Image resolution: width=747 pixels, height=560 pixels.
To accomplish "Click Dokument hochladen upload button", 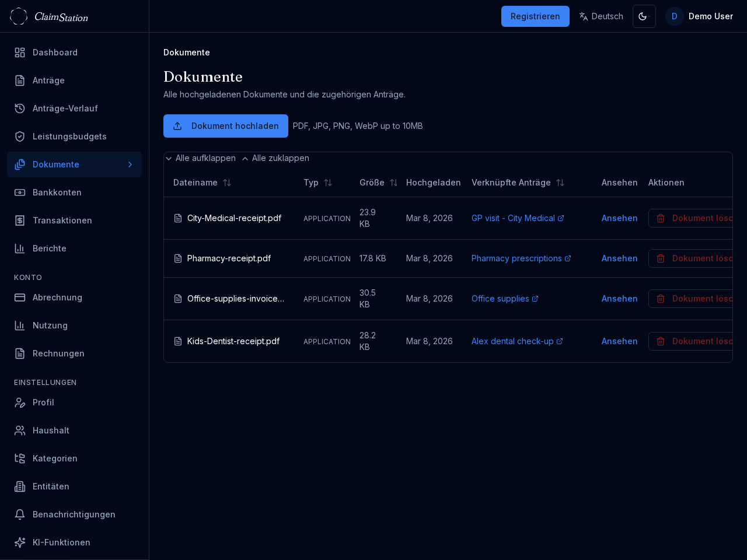I will pyautogui.click(x=225, y=126).
